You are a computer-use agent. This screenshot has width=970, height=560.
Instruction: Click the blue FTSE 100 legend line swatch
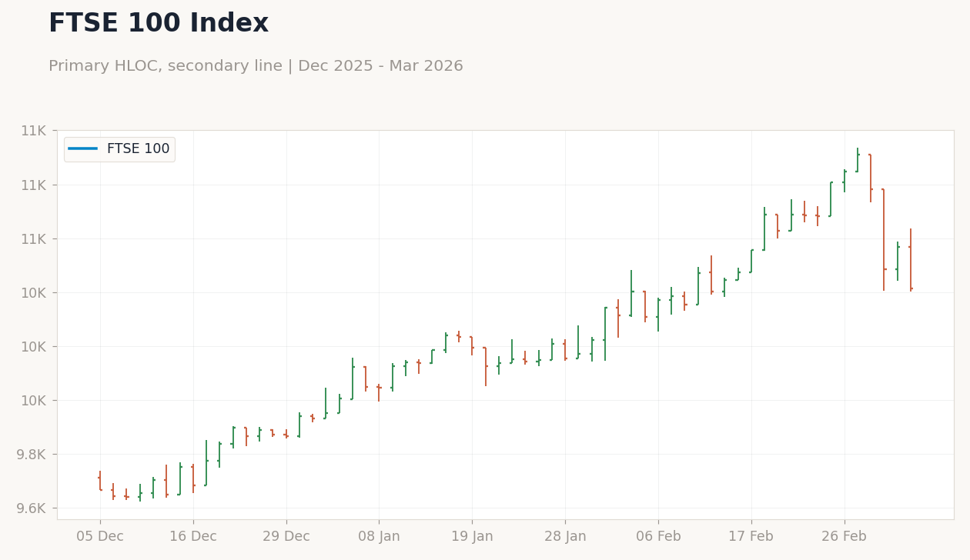[83, 149]
